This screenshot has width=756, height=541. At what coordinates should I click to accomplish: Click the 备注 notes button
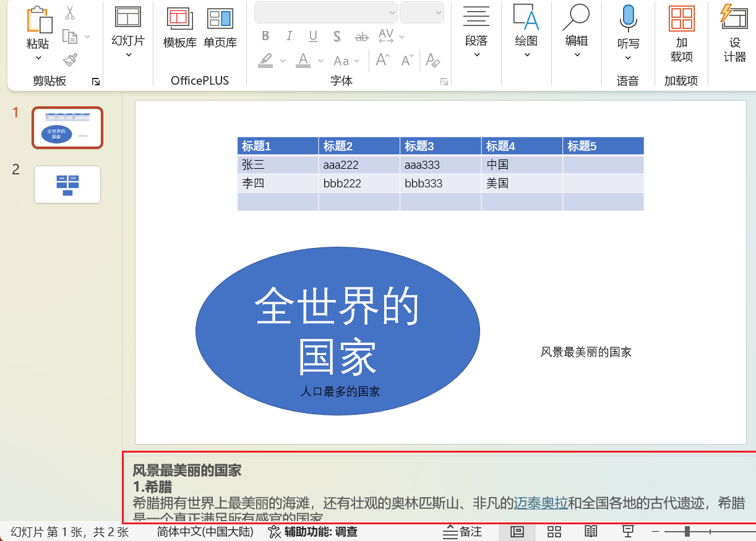point(462,532)
